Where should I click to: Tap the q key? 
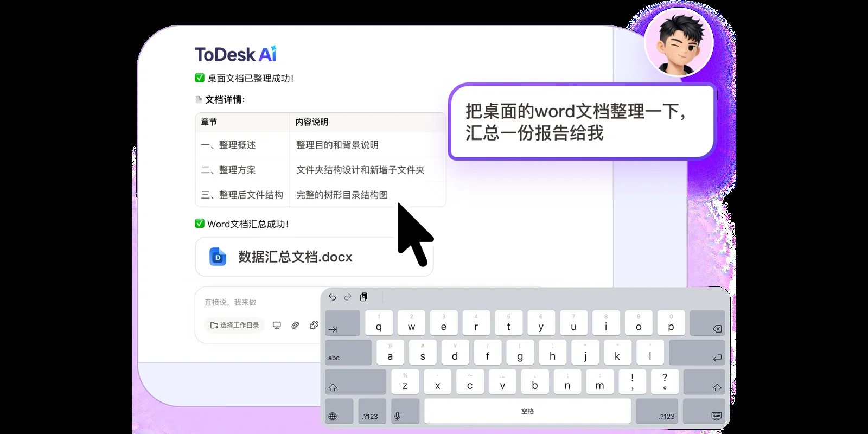pyautogui.click(x=379, y=323)
